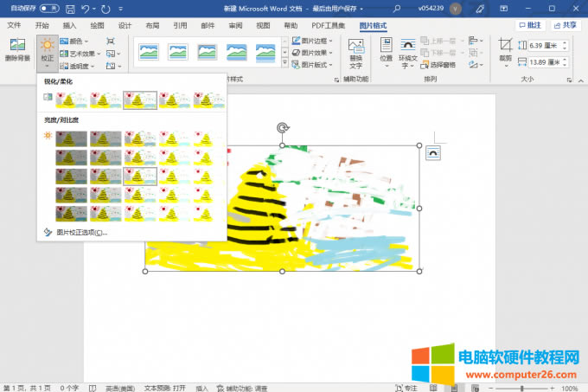This screenshot has height=392, width=588.
Task: Select the first sharpen/soften preset thumbnail
Action: [x=71, y=100]
